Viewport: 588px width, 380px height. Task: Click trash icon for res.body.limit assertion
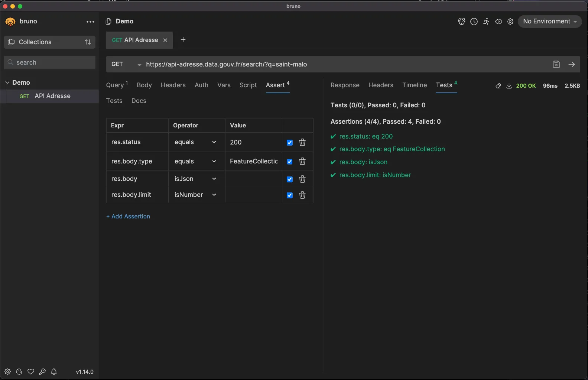click(x=302, y=195)
